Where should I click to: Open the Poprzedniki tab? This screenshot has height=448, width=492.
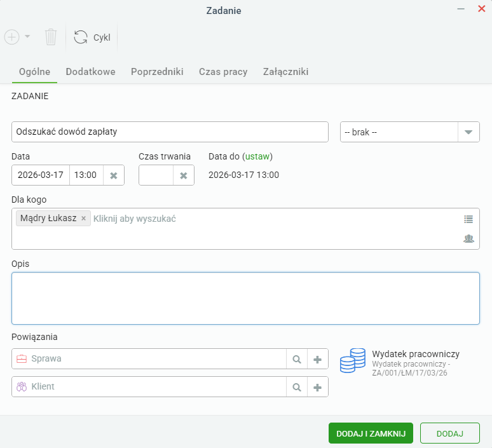(x=157, y=72)
